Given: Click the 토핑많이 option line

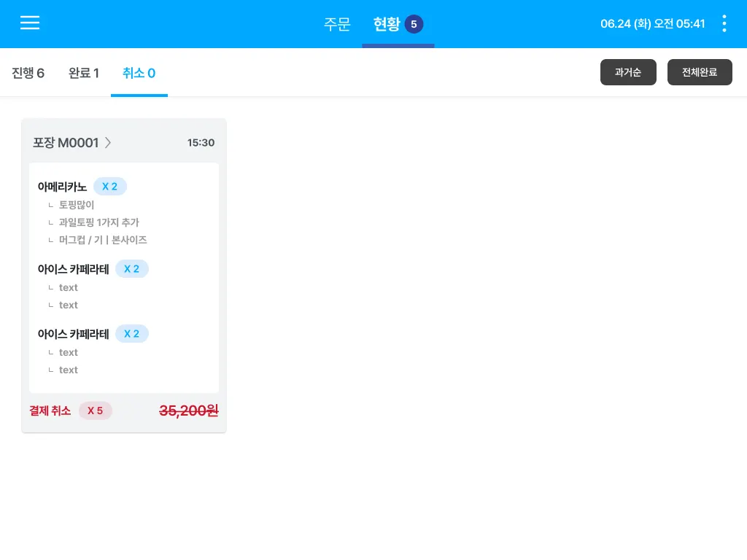Looking at the screenshot, I should pos(76,205).
